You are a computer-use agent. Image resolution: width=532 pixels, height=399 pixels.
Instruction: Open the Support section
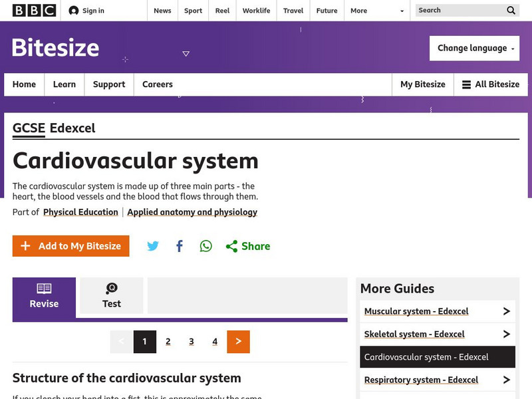coord(109,84)
